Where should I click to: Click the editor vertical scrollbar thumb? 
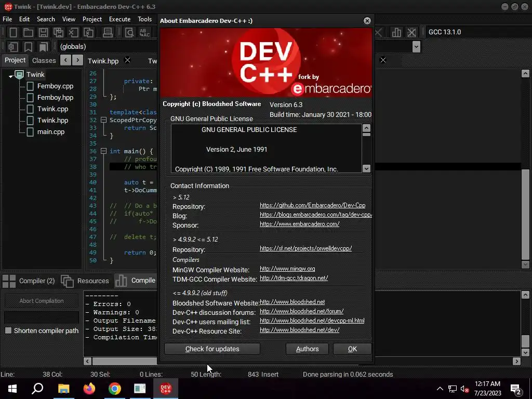click(x=525, y=214)
